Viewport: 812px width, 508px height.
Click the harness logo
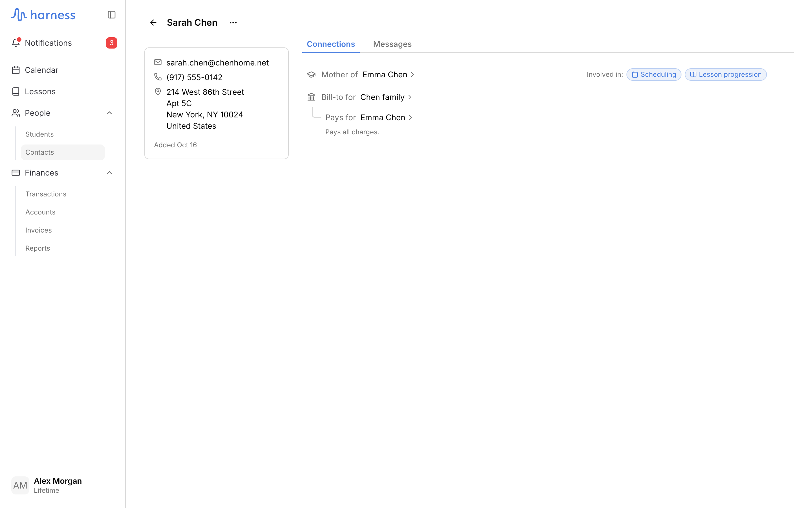pos(43,15)
